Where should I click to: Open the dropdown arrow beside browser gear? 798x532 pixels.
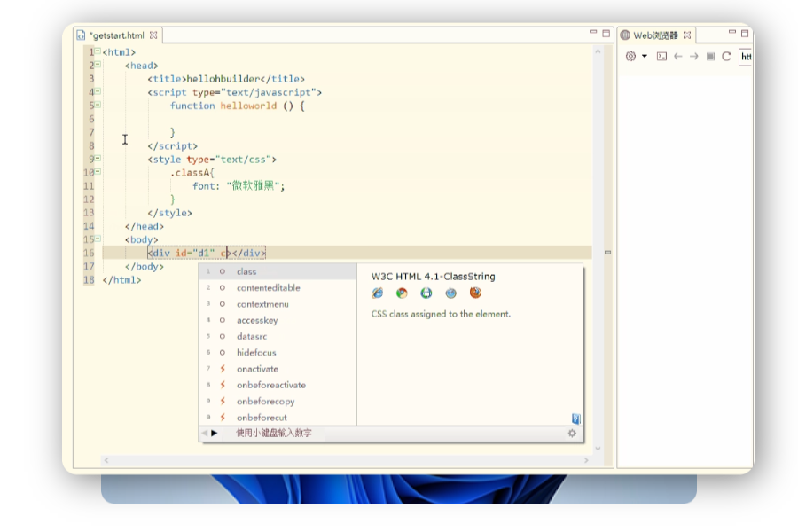click(x=645, y=56)
